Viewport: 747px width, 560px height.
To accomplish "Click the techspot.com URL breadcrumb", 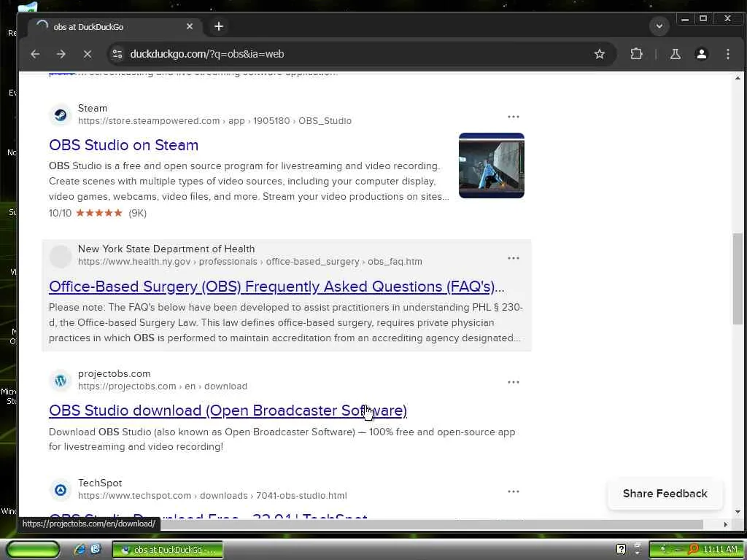I will click(212, 496).
